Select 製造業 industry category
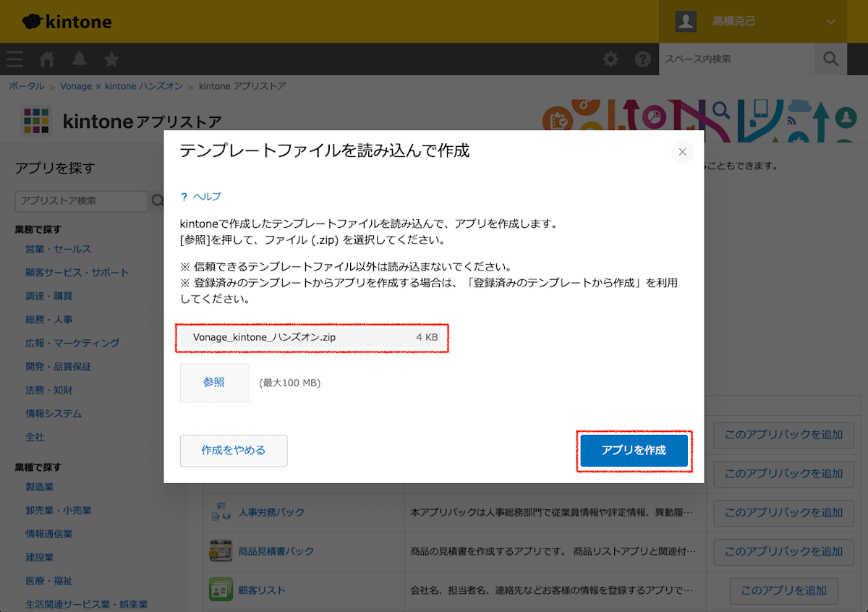Screen dimensions: 868x612 (x=40, y=487)
